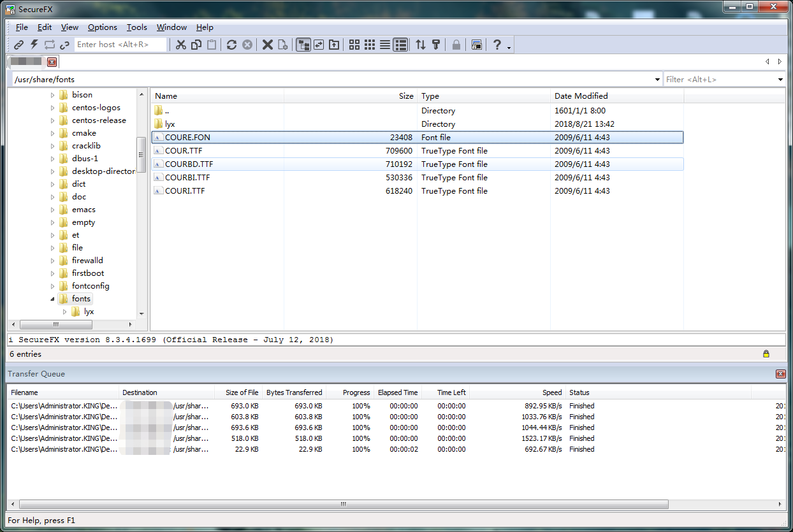Click the Speed column header in queue
Screen dimensions: 793x532
tap(517, 392)
